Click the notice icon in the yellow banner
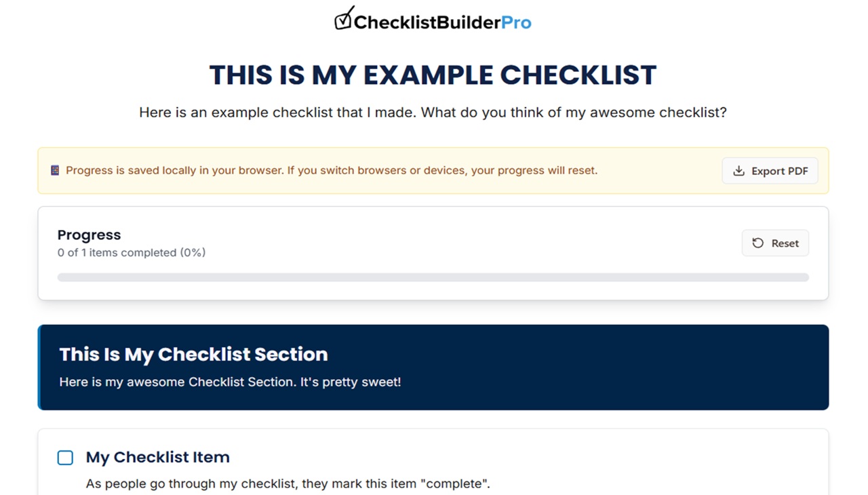 tap(54, 170)
